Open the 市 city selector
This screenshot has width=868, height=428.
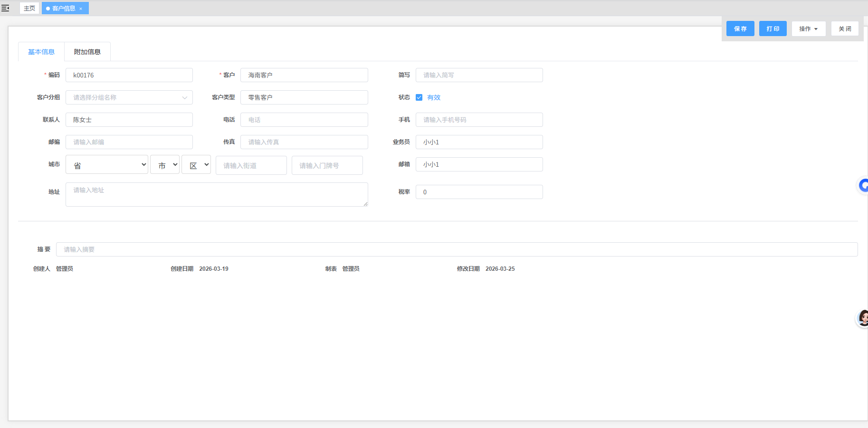[x=165, y=165]
